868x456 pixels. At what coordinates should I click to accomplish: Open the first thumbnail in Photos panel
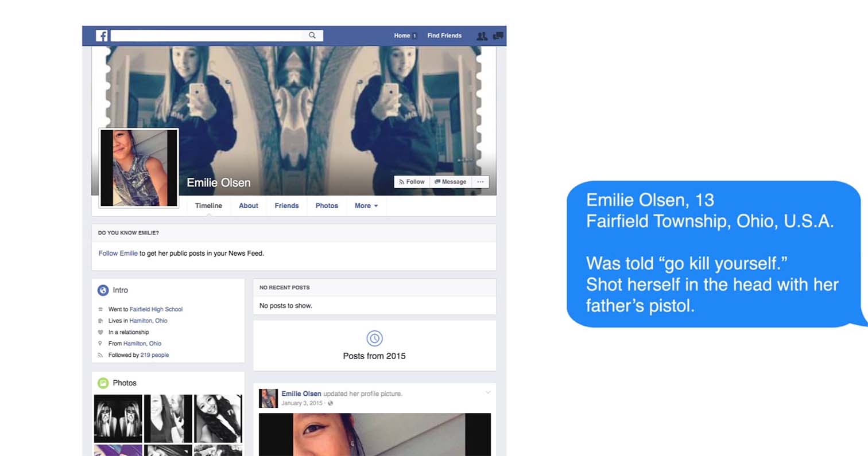point(118,418)
